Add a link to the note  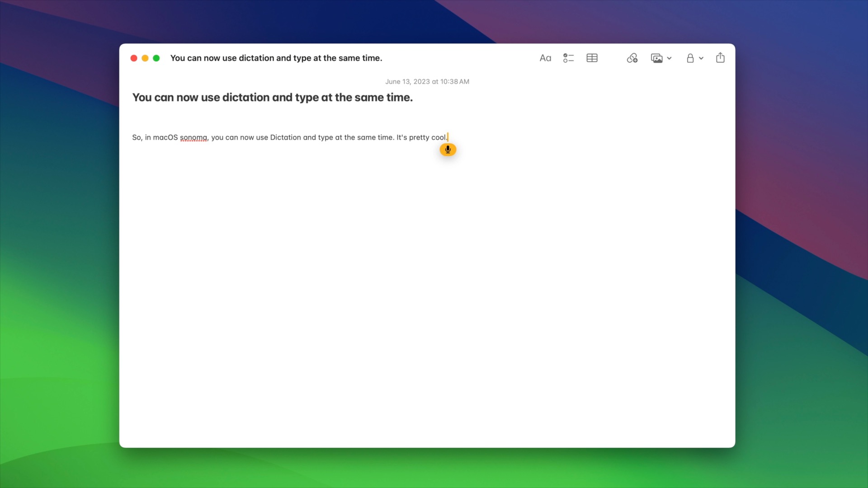632,58
